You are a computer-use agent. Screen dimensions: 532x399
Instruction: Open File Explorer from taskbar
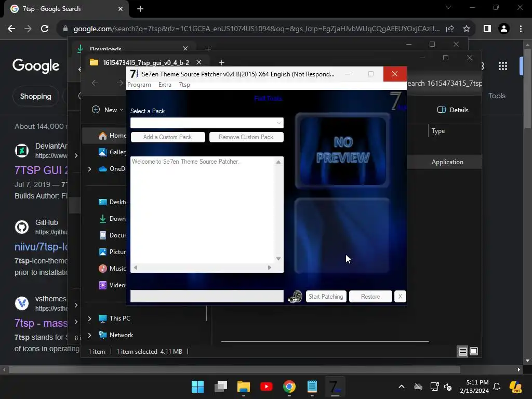click(243, 387)
